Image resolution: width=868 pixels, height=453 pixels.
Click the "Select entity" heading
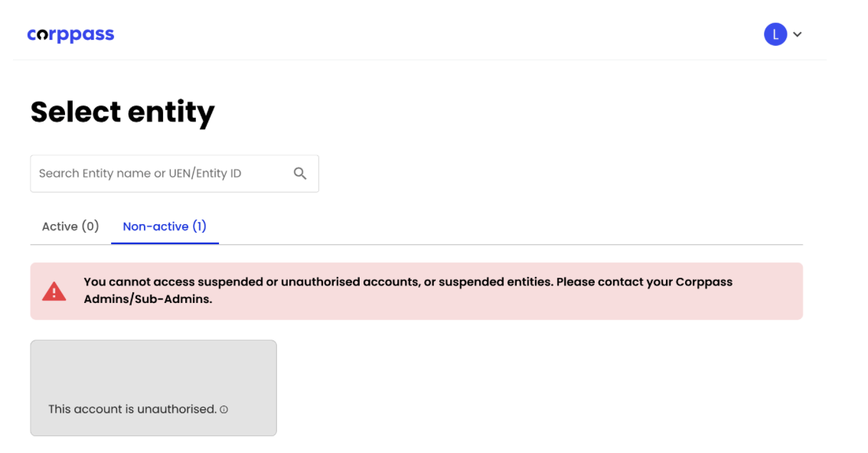[x=122, y=112]
